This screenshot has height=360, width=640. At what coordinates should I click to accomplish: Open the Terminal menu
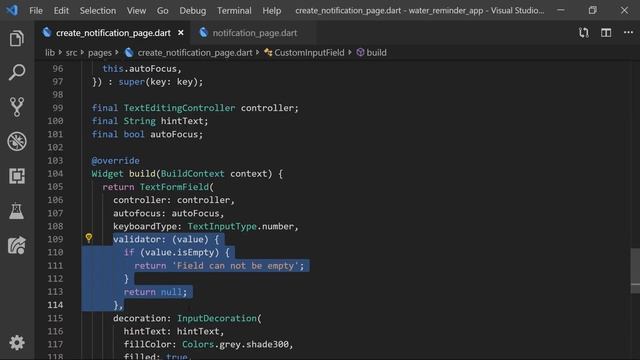tap(234, 11)
